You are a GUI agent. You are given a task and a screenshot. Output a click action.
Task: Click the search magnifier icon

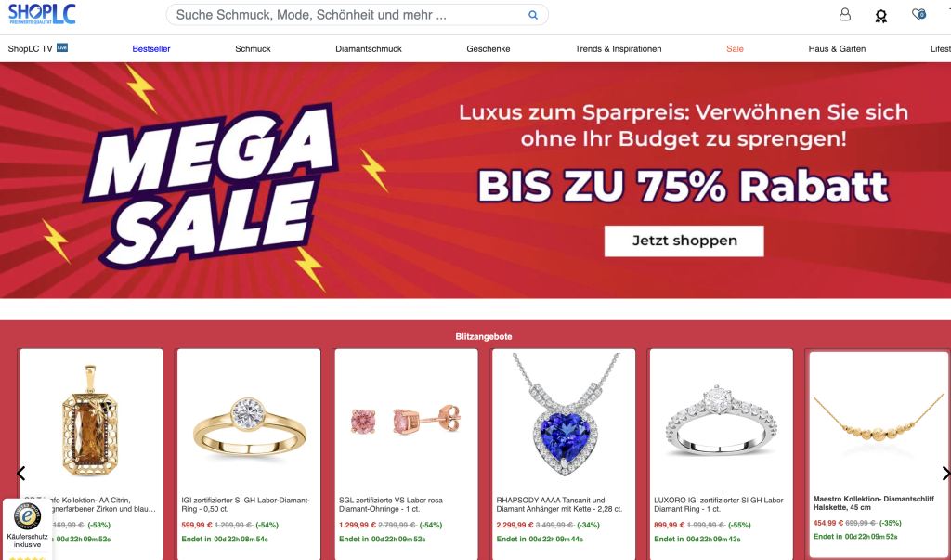(533, 15)
